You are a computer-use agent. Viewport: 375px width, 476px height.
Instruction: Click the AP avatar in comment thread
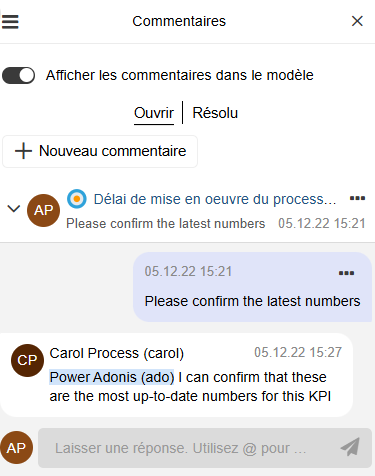43,210
